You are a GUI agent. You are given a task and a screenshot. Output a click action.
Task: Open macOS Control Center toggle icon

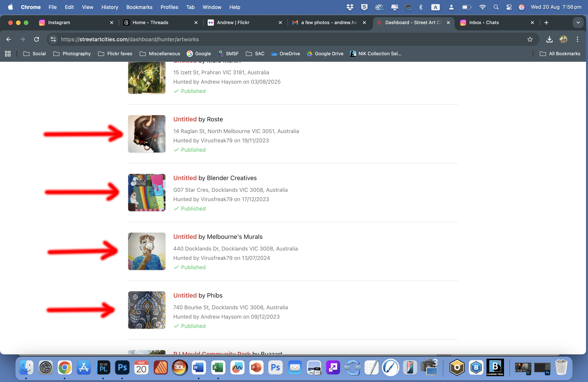point(509,7)
